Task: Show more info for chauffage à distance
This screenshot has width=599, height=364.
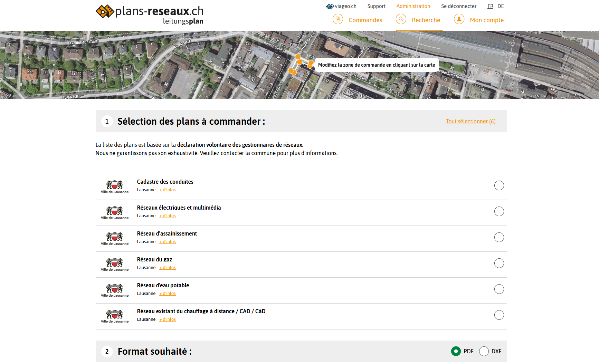Action: pyautogui.click(x=168, y=319)
